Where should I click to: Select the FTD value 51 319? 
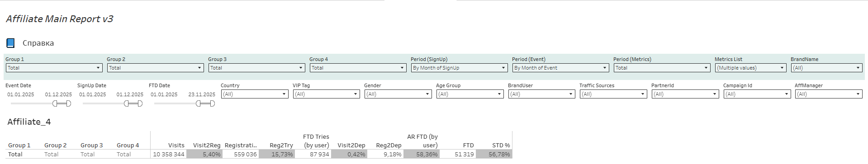[x=465, y=154]
